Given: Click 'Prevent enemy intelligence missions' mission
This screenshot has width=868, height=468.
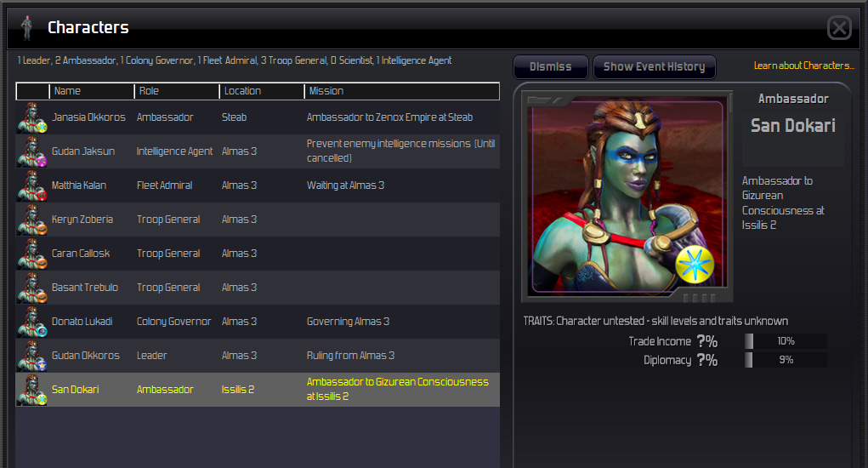Looking at the screenshot, I should 400,151.
